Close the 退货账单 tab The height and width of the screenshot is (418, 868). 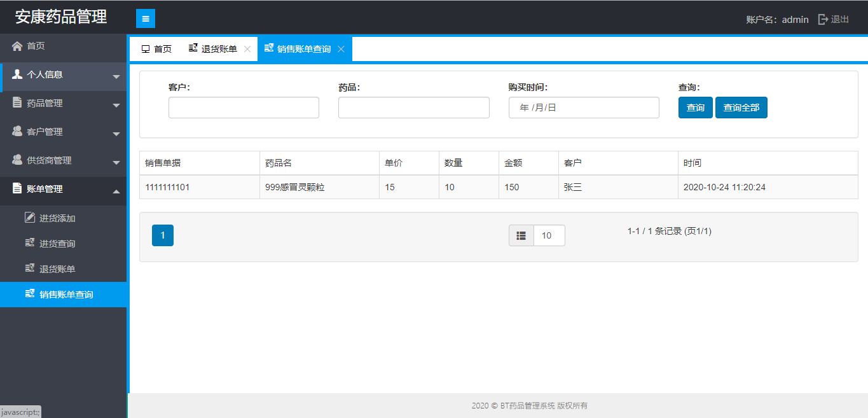coord(247,49)
